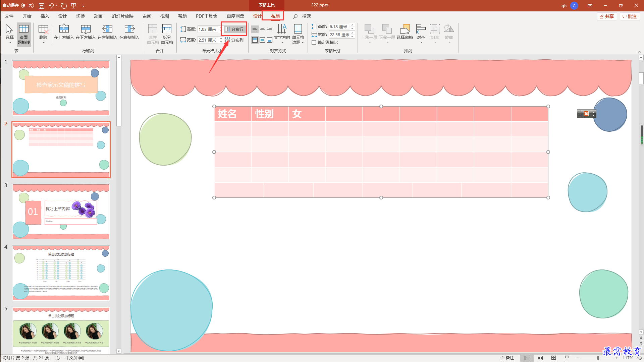Switch to reading view icon
Image resolution: width=644 pixels, height=362 pixels.
[x=554, y=358]
